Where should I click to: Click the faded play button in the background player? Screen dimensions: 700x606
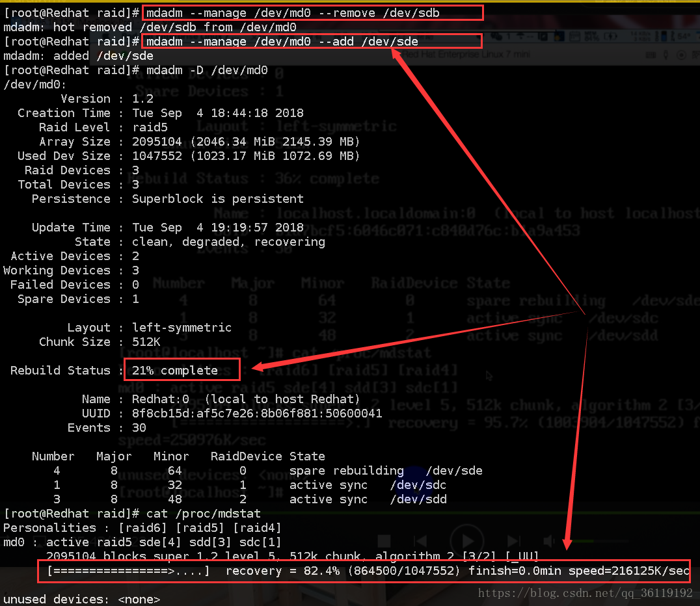467,541
